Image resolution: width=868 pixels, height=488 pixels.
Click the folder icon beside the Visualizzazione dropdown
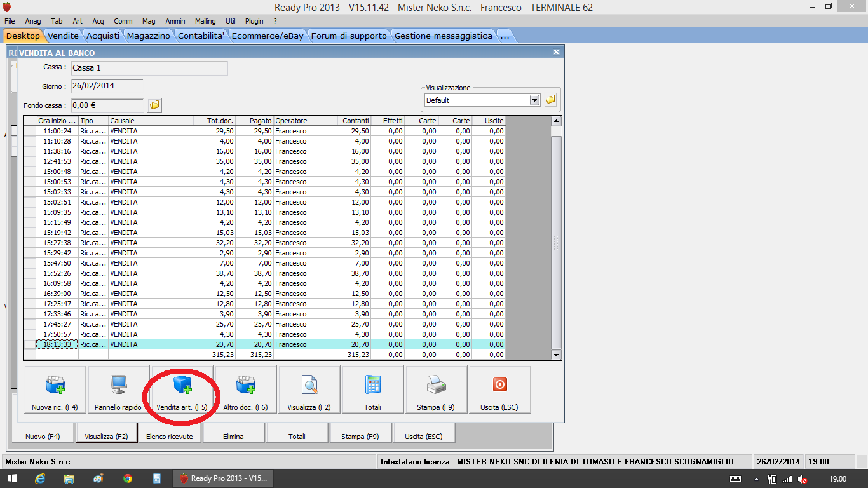[550, 100]
